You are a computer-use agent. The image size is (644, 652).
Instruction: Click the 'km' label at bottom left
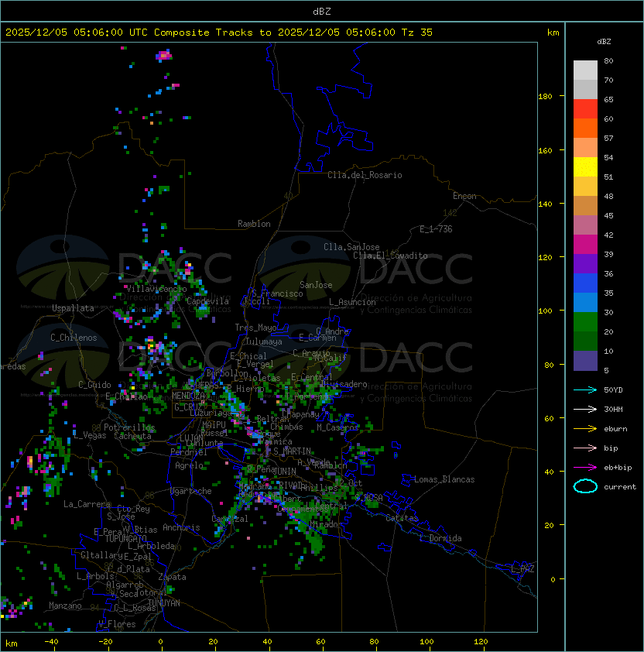tap(12, 643)
